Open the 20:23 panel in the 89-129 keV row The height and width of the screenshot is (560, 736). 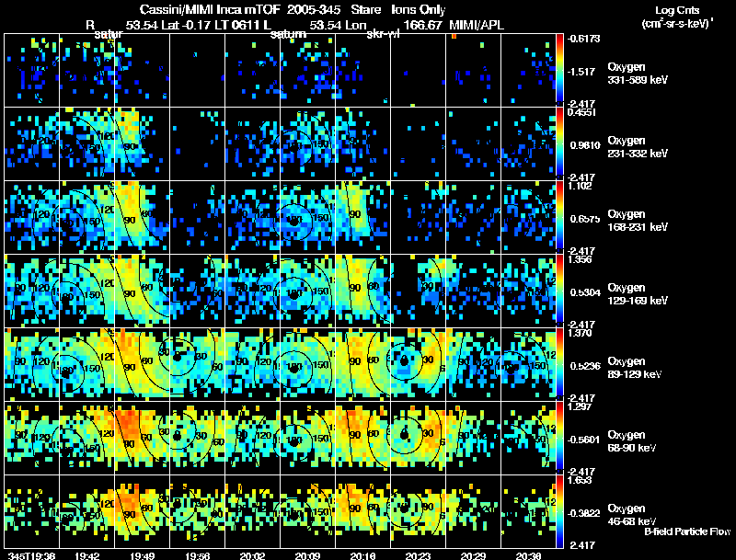pyautogui.click(x=418, y=364)
